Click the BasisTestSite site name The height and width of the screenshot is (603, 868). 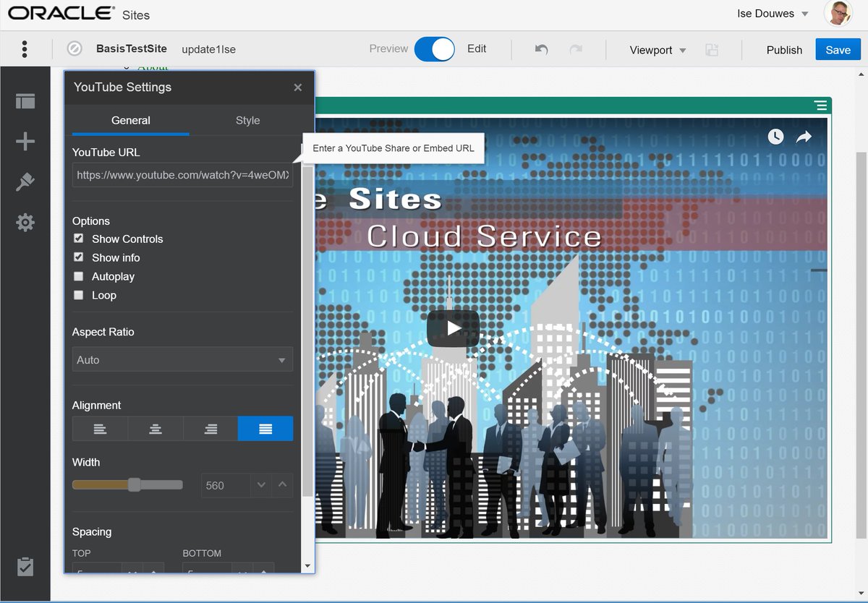coord(132,48)
